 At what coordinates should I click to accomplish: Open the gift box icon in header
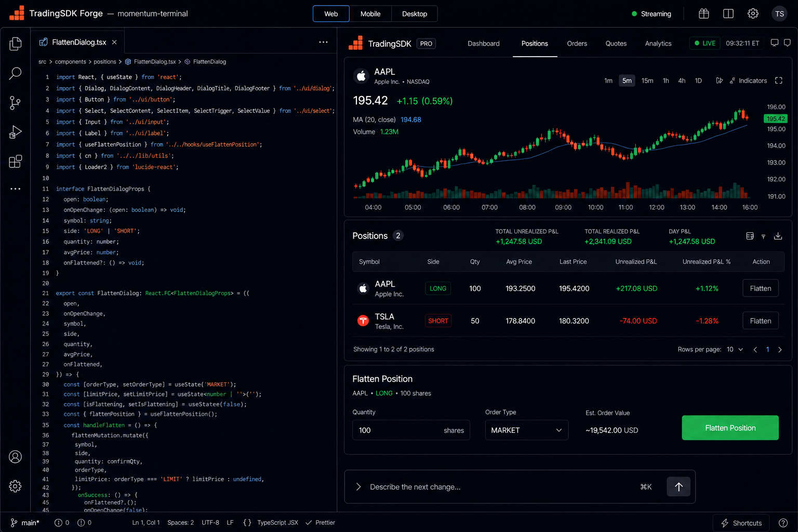point(704,14)
